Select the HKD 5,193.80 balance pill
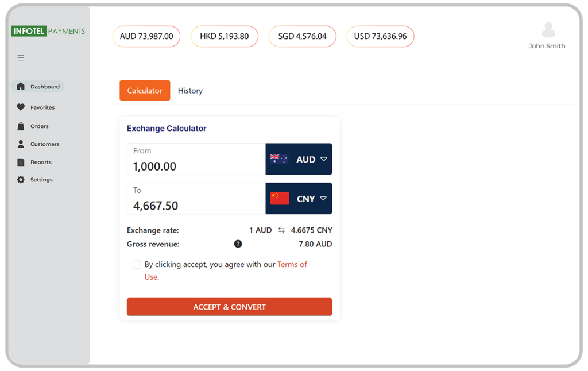The height and width of the screenshot is (371, 588). coord(224,36)
